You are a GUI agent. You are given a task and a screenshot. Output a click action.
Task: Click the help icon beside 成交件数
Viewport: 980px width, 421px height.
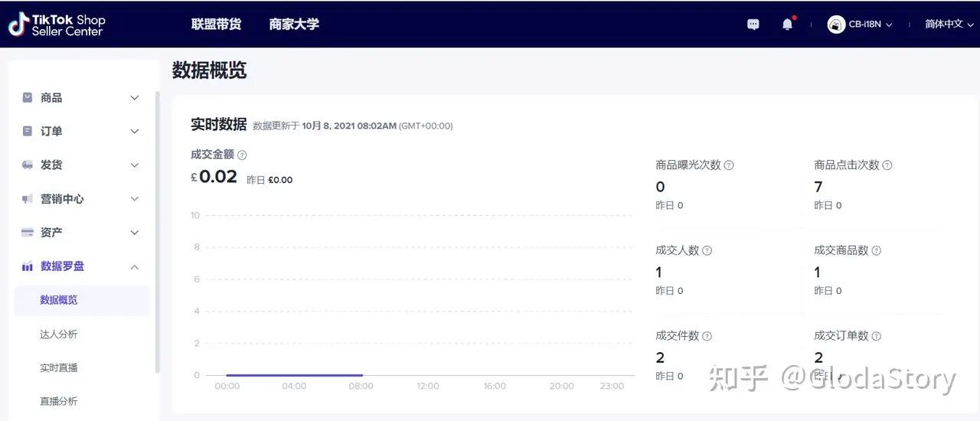[x=707, y=336]
